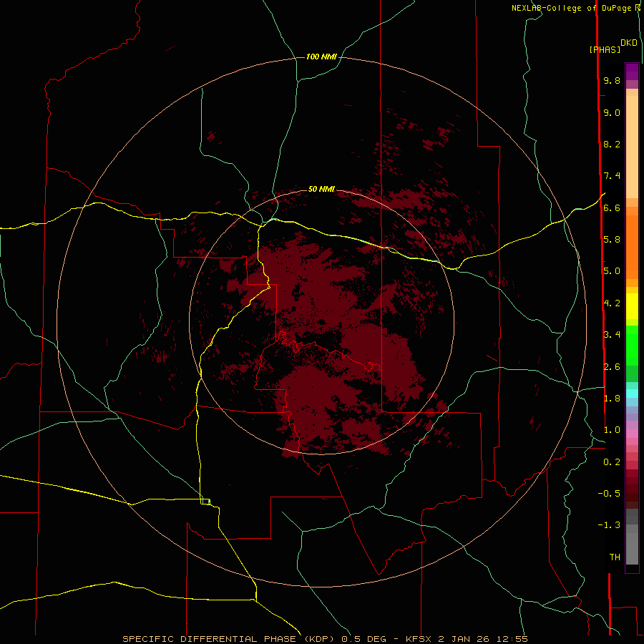Viewport: 644px width, 644px height.
Task: Click the 50 NMI range ring label
Action: pos(321,190)
